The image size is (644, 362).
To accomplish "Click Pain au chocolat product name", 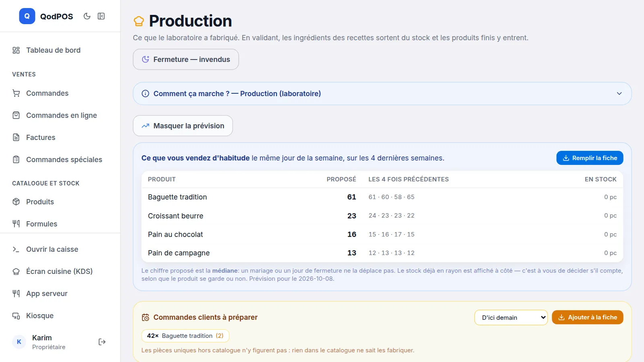I will tap(175, 234).
